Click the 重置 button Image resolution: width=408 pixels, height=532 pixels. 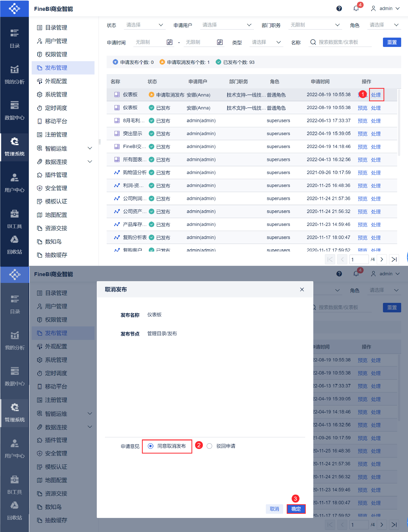click(x=391, y=42)
